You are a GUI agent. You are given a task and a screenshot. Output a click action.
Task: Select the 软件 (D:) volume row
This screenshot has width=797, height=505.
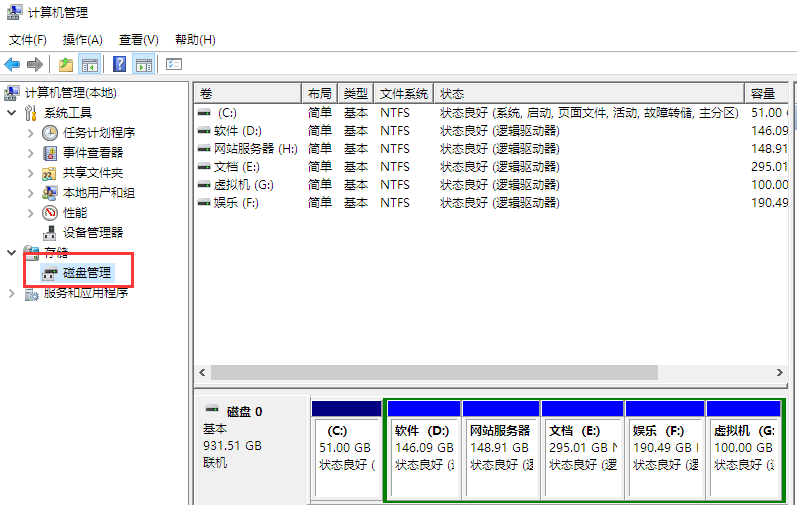(492, 131)
